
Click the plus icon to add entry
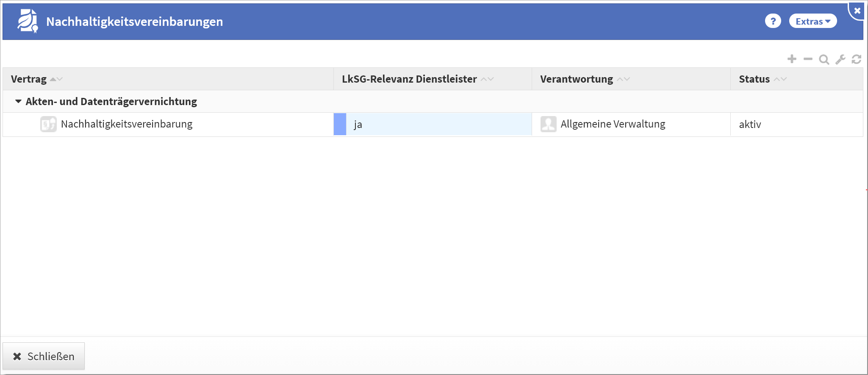(792, 59)
